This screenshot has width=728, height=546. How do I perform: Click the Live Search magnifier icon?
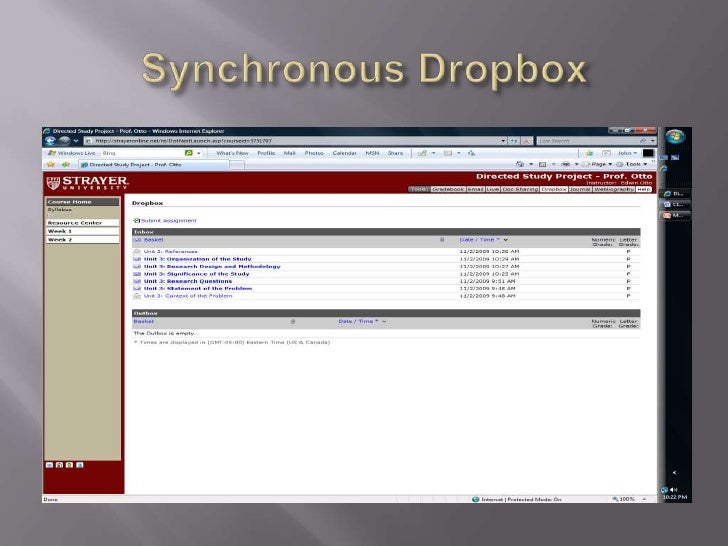(x=643, y=141)
